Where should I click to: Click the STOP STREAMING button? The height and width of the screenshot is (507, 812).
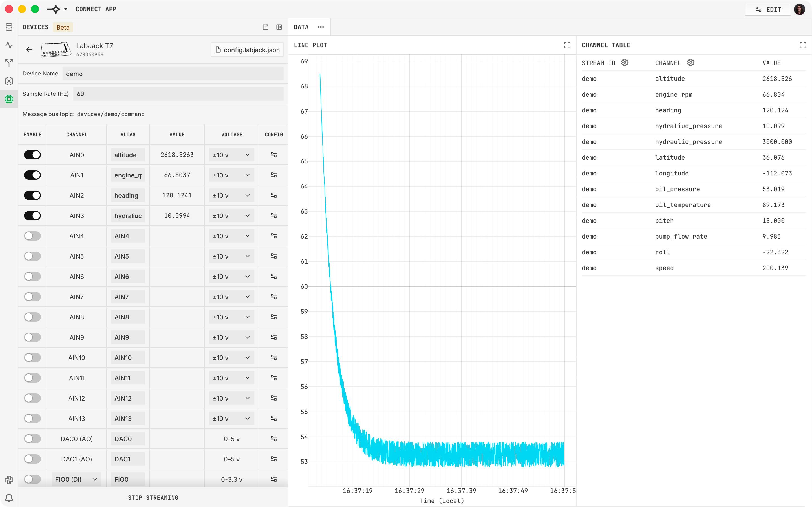(x=153, y=498)
